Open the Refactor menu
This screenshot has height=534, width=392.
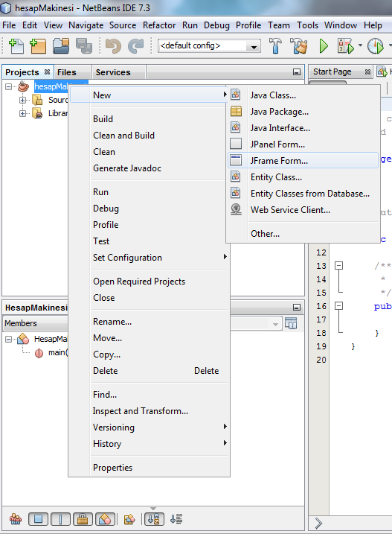(159, 25)
